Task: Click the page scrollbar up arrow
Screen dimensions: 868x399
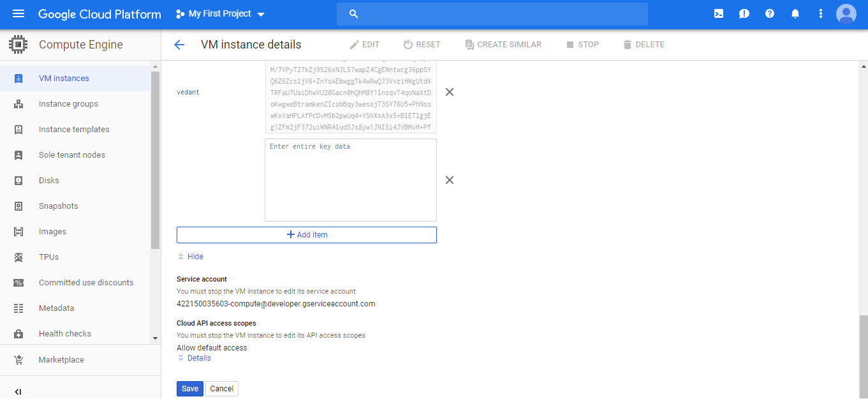Action: (x=864, y=66)
